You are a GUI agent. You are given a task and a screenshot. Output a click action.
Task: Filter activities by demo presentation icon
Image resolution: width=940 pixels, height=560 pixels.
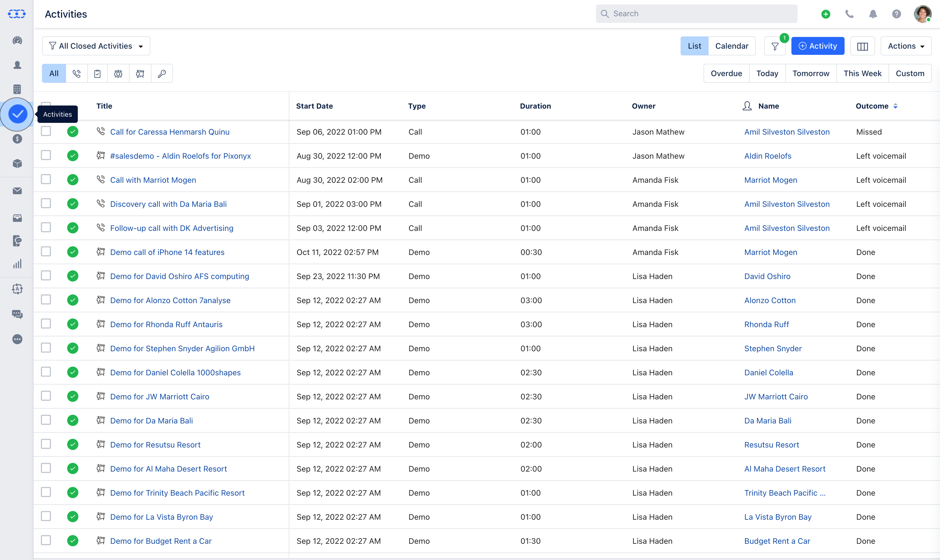140,74
